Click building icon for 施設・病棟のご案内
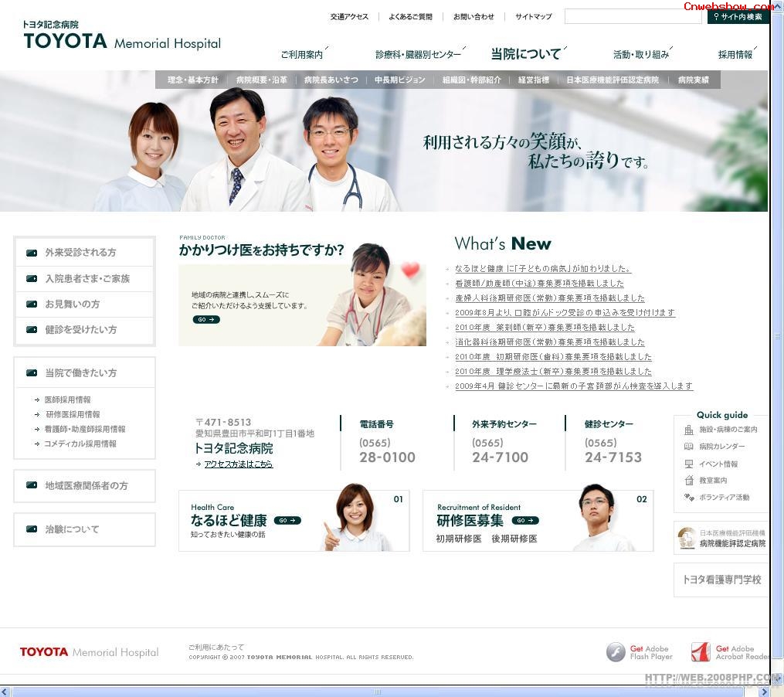The image size is (784, 697). (689, 430)
